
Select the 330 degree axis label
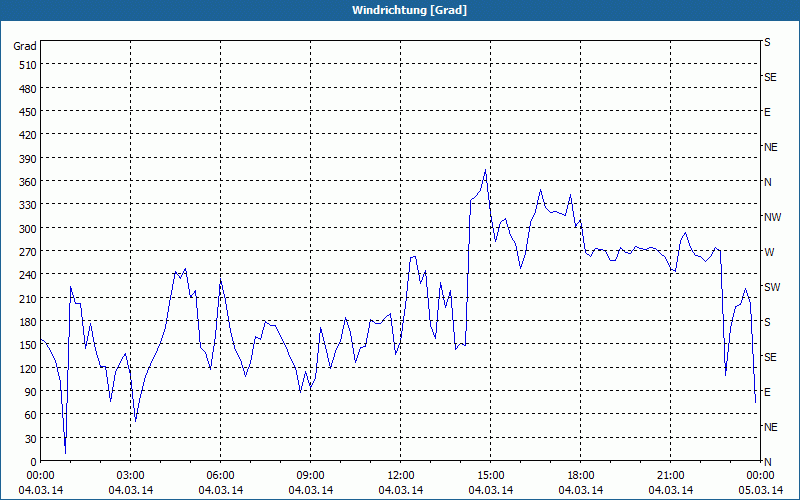point(28,205)
